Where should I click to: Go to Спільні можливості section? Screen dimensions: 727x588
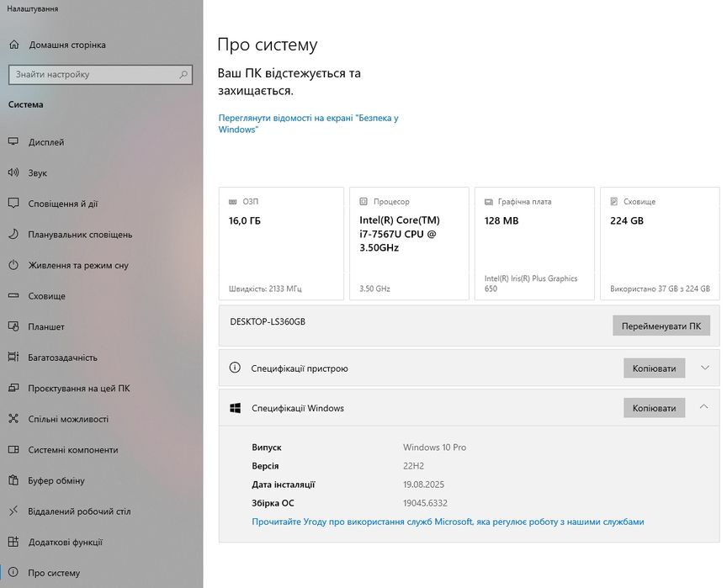pyautogui.click(x=68, y=419)
